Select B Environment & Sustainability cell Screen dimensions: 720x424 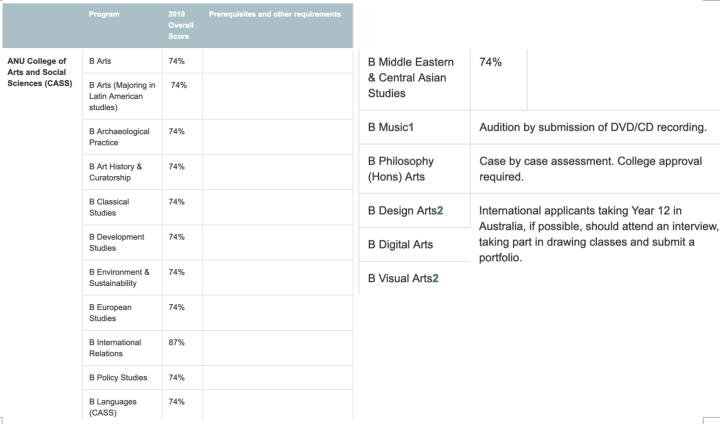coord(122,277)
